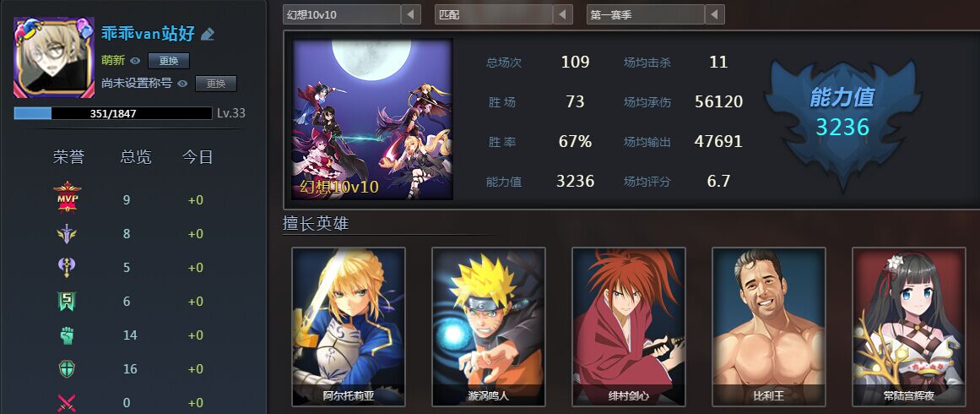Viewport: 980px width, 414px height.
Task: Click the crossed red swords honor icon
Action: (67, 403)
